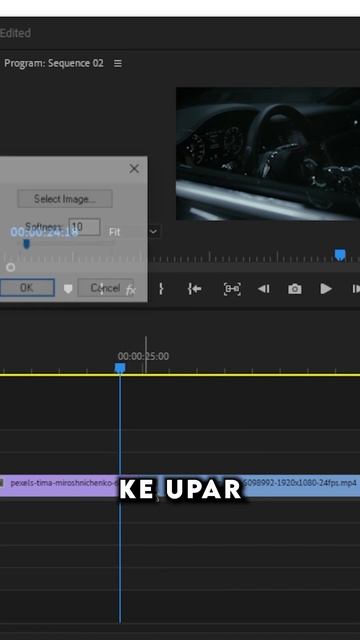Open the Fit zoom level dropdown
Image resolution: width=360 pixels, height=640 pixels.
click(x=133, y=232)
